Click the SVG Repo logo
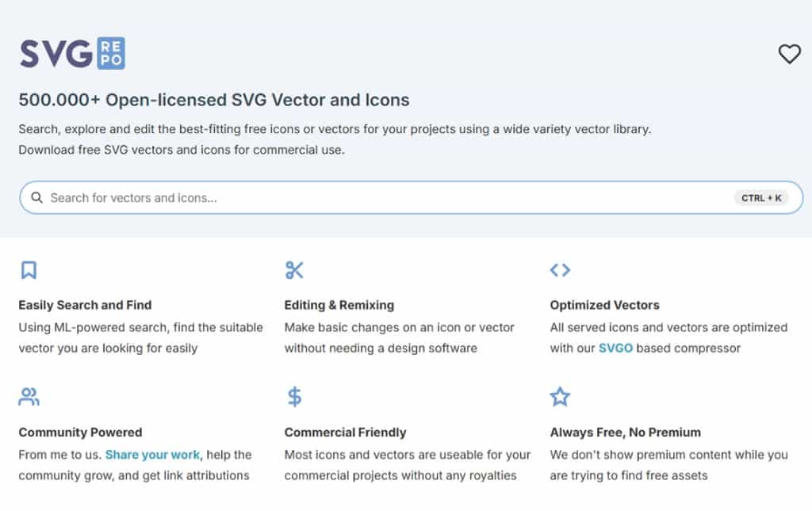The height and width of the screenshot is (511, 812). tap(72, 53)
